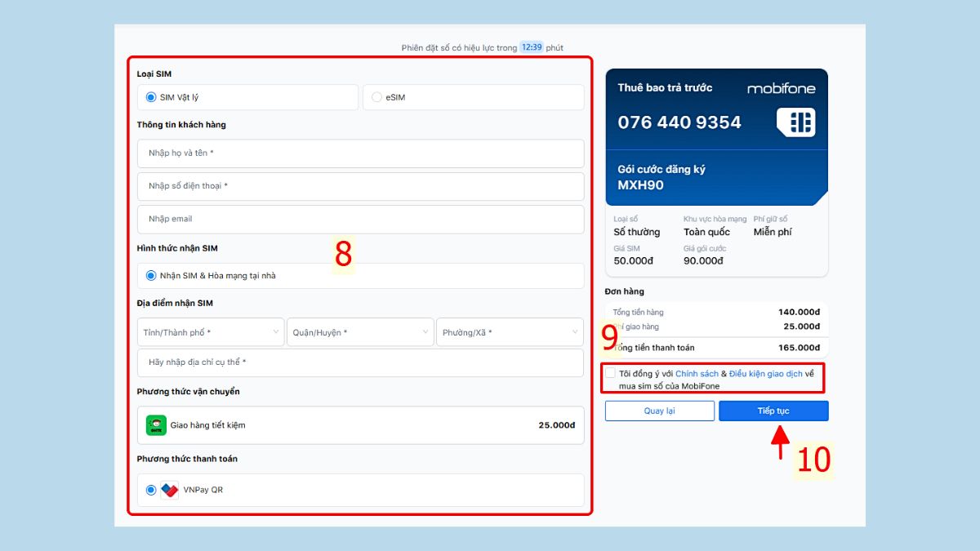Open the Phường/Xã dropdown

coord(510,332)
